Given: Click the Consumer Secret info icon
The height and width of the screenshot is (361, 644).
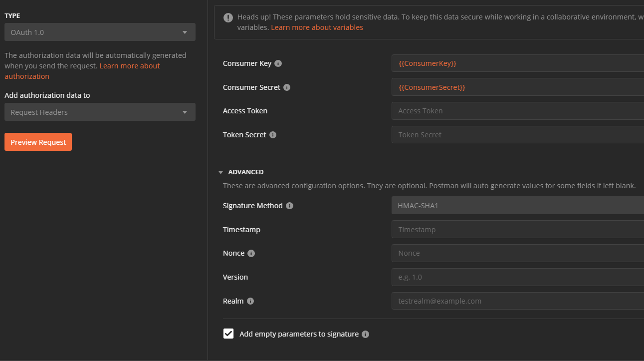Looking at the screenshot, I should click(287, 87).
